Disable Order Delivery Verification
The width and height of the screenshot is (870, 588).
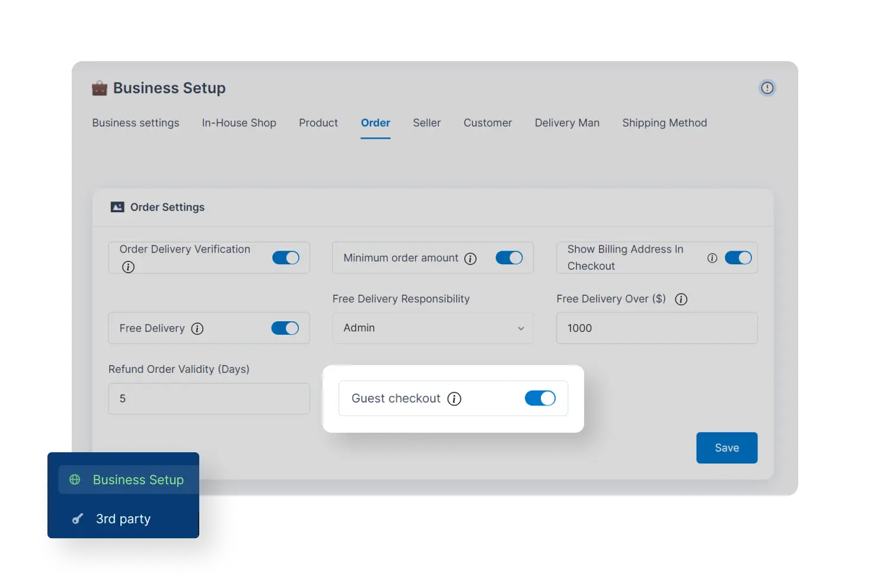point(285,257)
